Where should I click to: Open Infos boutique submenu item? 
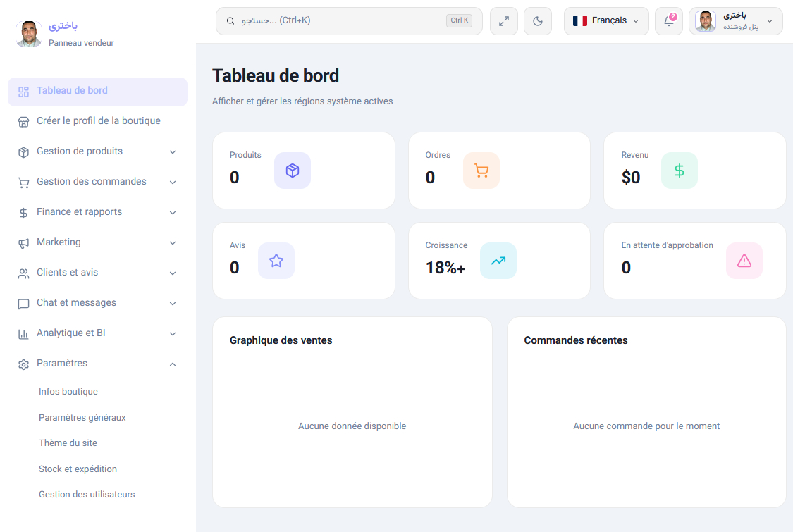[68, 391]
